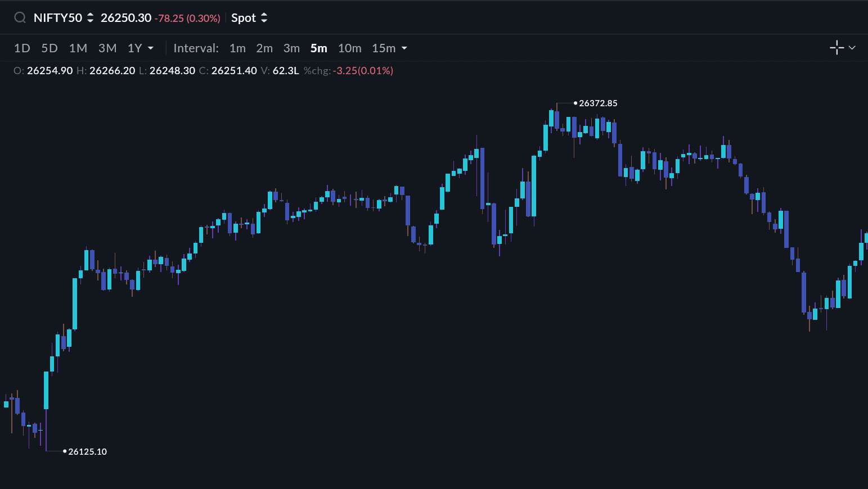This screenshot has height=489, width=868.
Task: Click the search magnifier icon
Action: click(x=20, y=18)
